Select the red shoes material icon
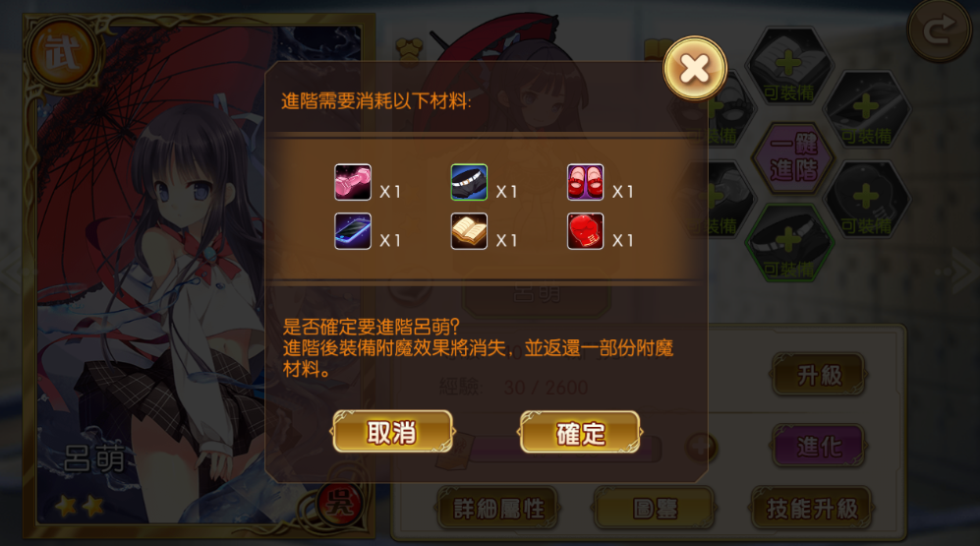 [585, 182]
